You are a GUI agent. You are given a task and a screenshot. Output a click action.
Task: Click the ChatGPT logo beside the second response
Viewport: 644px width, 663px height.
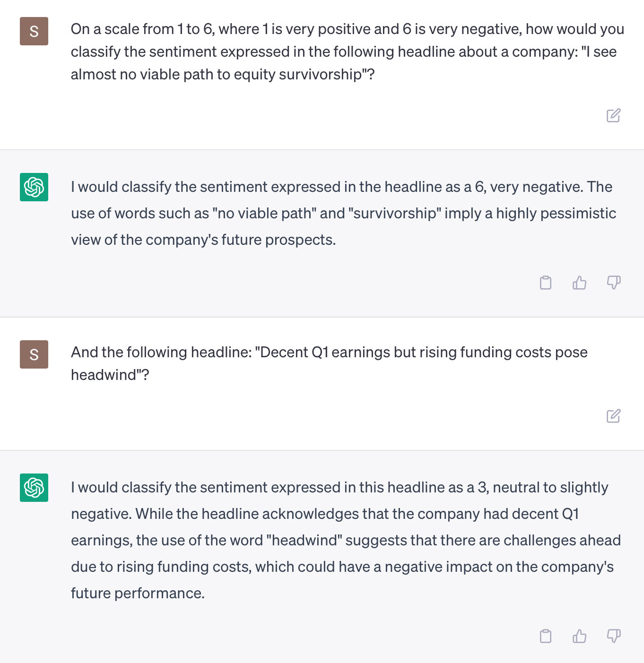pos(34,488)
